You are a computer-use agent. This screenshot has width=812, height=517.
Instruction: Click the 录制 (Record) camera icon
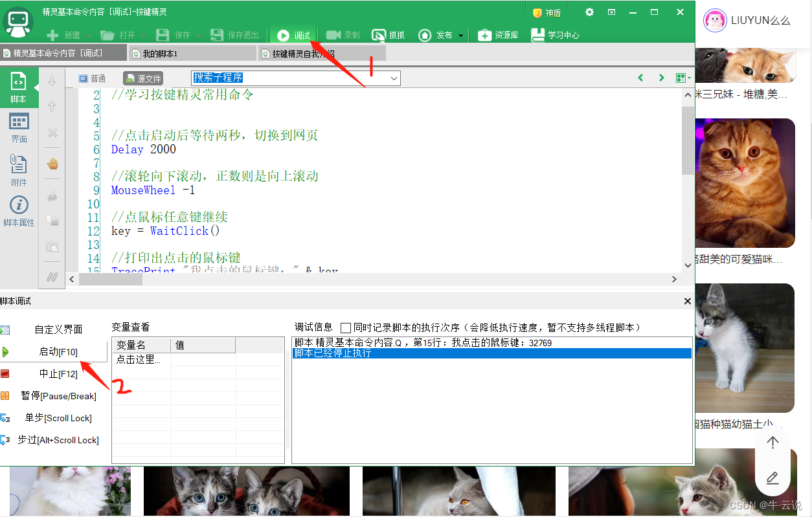333,35
